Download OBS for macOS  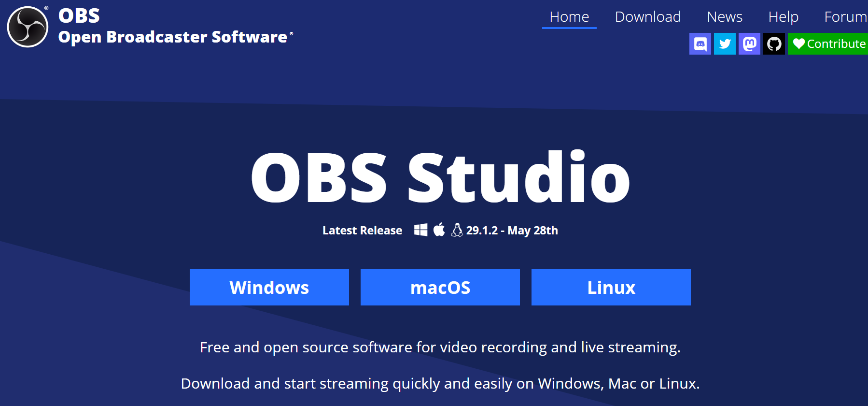pos(440,287)
